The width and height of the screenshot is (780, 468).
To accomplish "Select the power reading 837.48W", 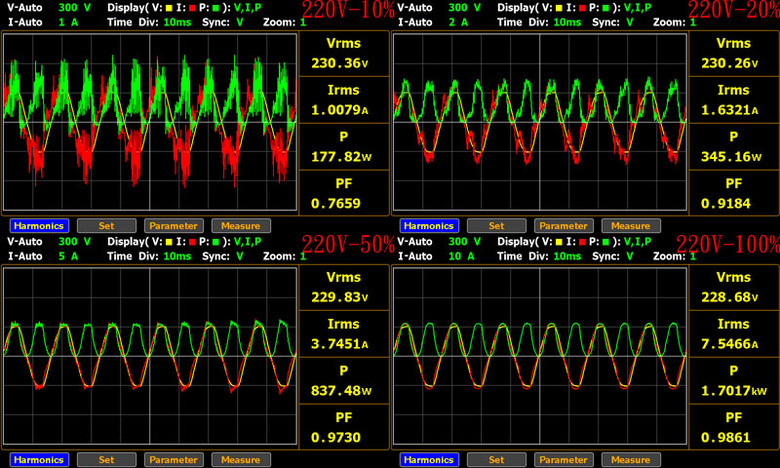I will pyautogui.click(x=341, y=390).
